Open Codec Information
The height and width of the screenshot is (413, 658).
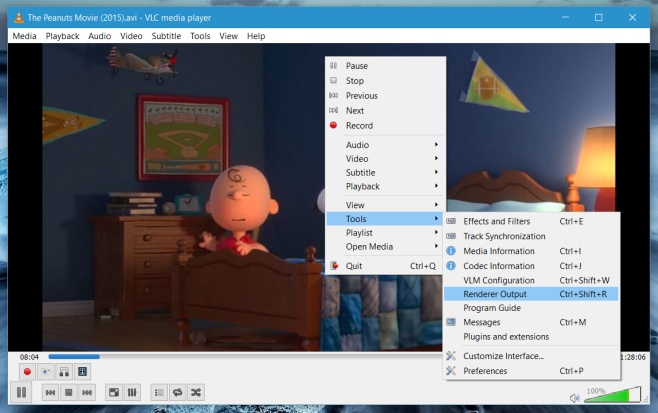click(531, 266)
